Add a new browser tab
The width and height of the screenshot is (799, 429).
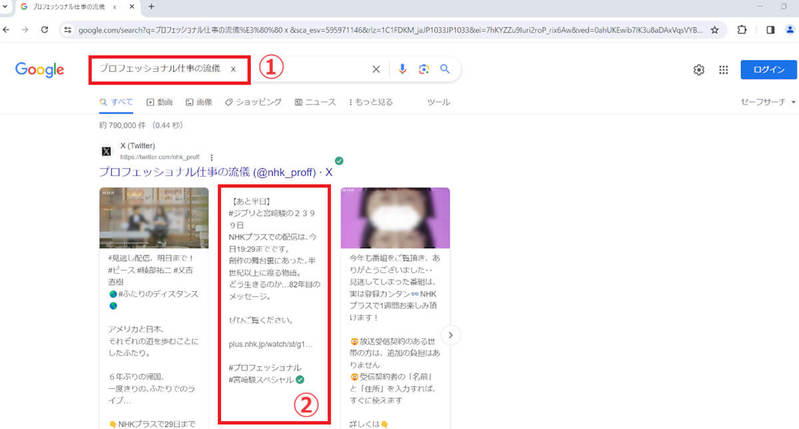[151, 7]
